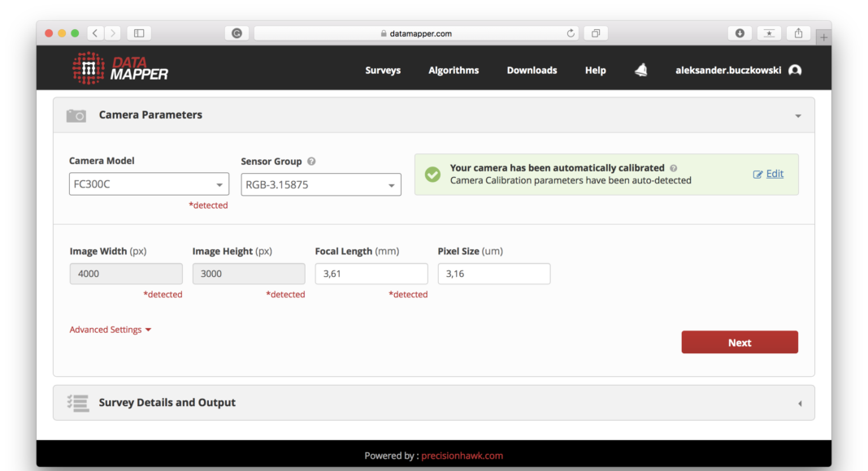The width and height of the screenshot is (868, 471).
Task: Open the Sensor Group dropdown
Action: pyautogui.click(x=321, y=184)
